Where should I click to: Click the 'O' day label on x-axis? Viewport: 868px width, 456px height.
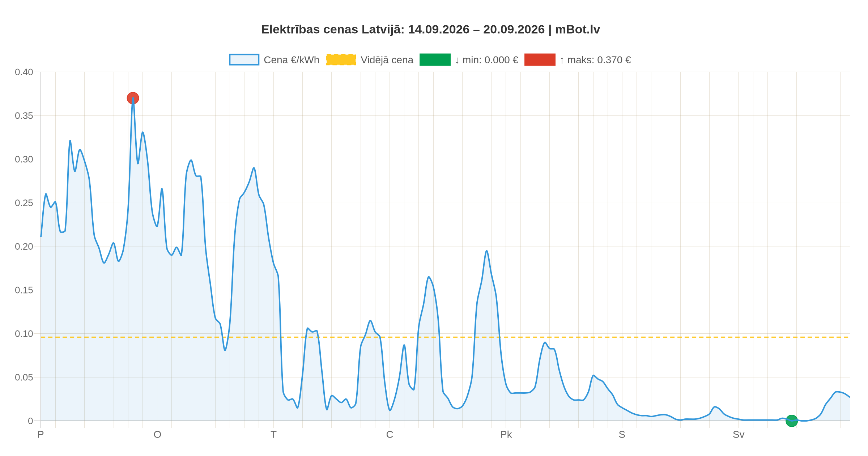coord(157,435)
